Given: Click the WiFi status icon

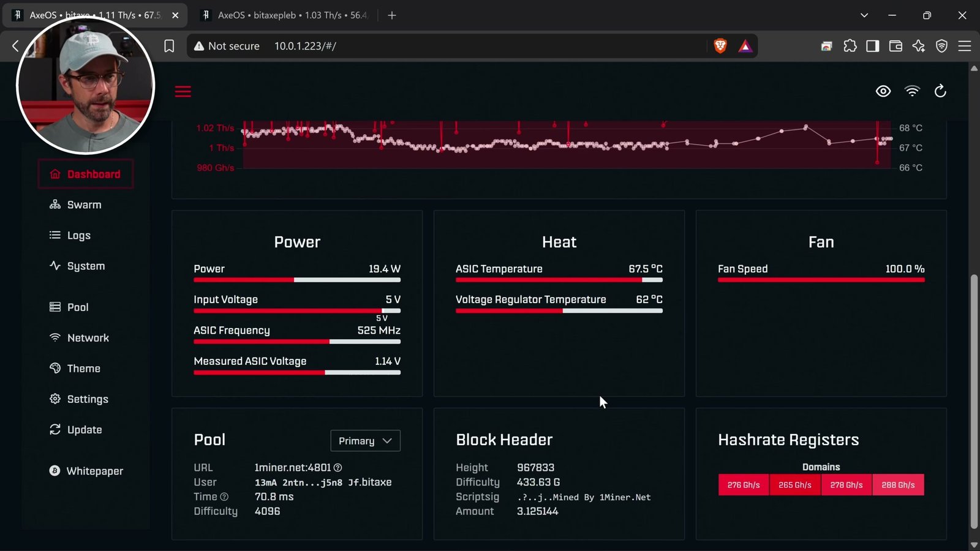Looking at the screenshot, I should [x=912, y=91].
